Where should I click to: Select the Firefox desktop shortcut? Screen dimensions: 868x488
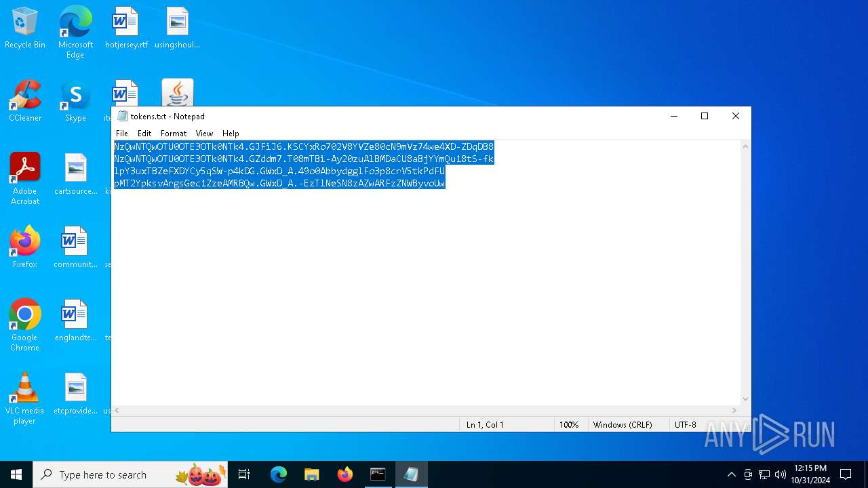25,248
